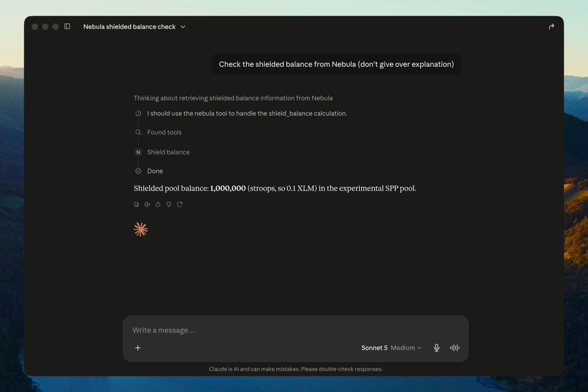Select the N badge icon beside Shield balance
The image size is (588, 392).
point(138,152)
